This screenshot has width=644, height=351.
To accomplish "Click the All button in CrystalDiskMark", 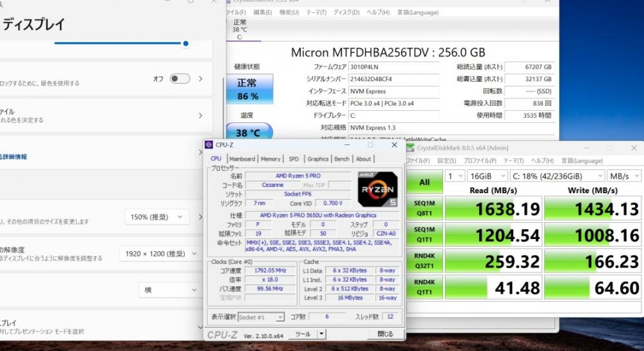I will [424, 183].
